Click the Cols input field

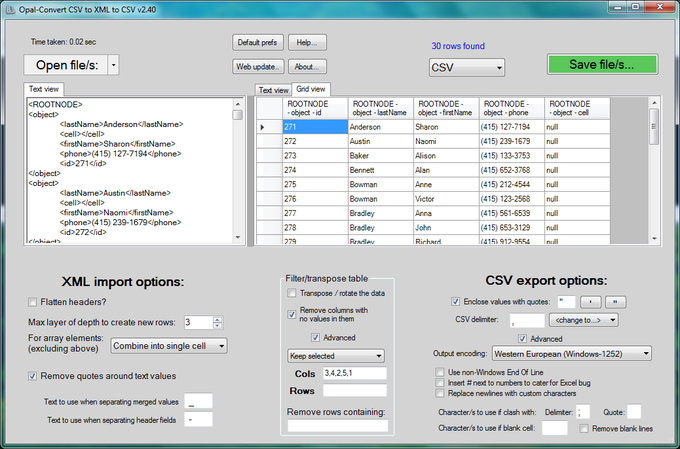[354, 373]
